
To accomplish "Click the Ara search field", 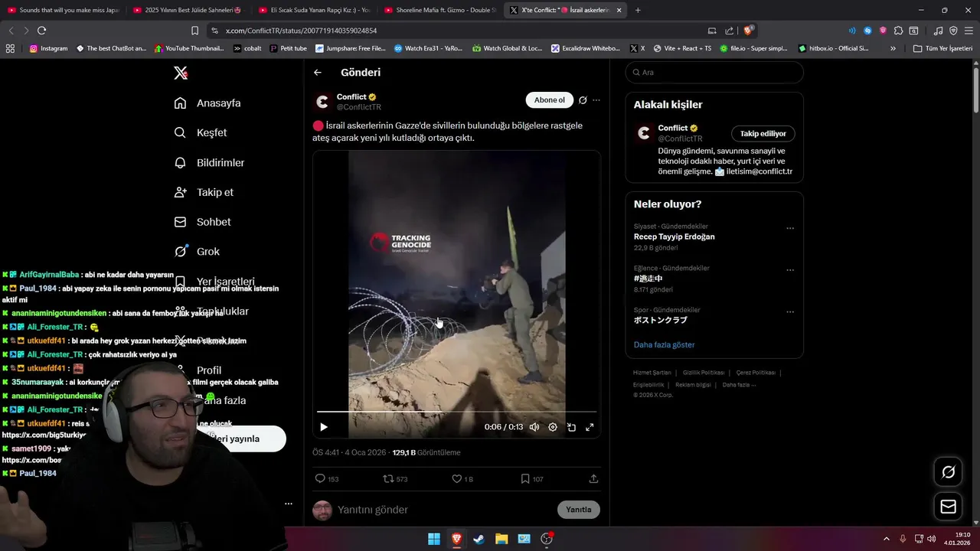I will 714,73.
